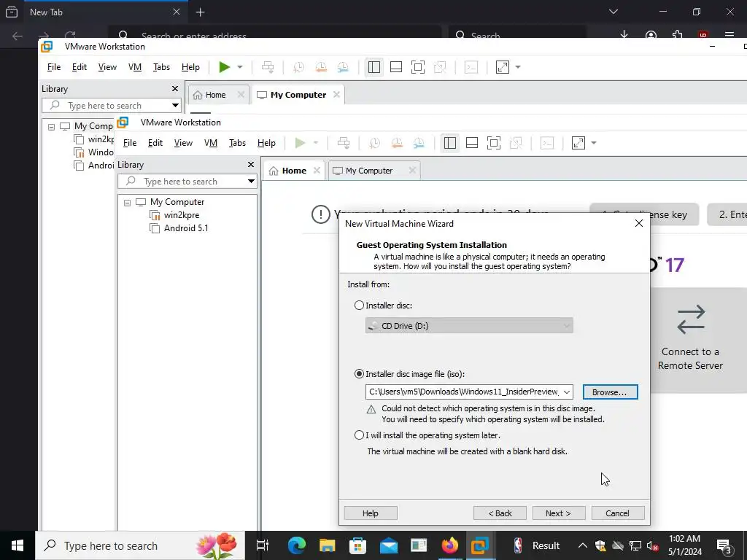Toggle thumbnail bar icon in back window
The height and width of the screenshot is (560, 747).
coord(396,67)
